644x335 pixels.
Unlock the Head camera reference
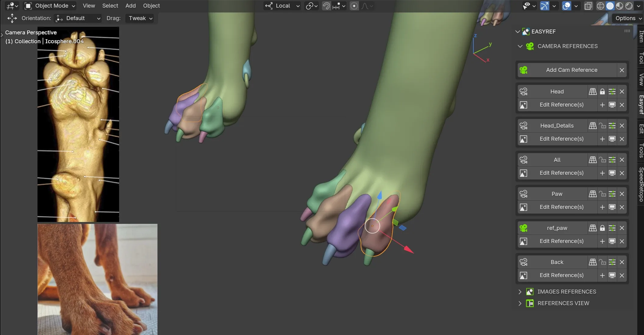[603, 91]
